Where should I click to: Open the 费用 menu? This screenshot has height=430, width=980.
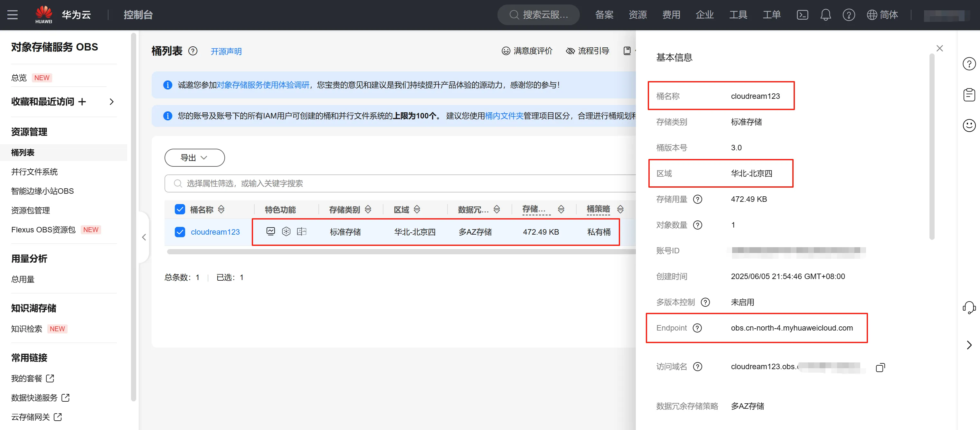tap(671, 15)
